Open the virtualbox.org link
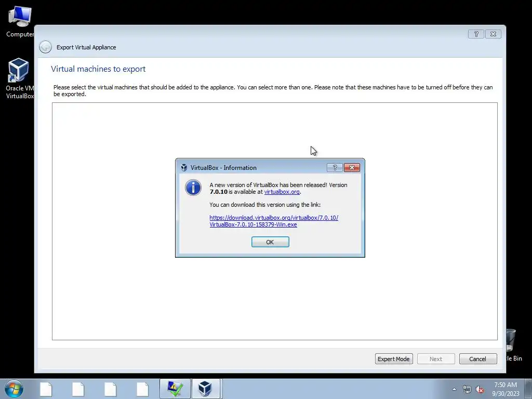 tap(282, 192)
